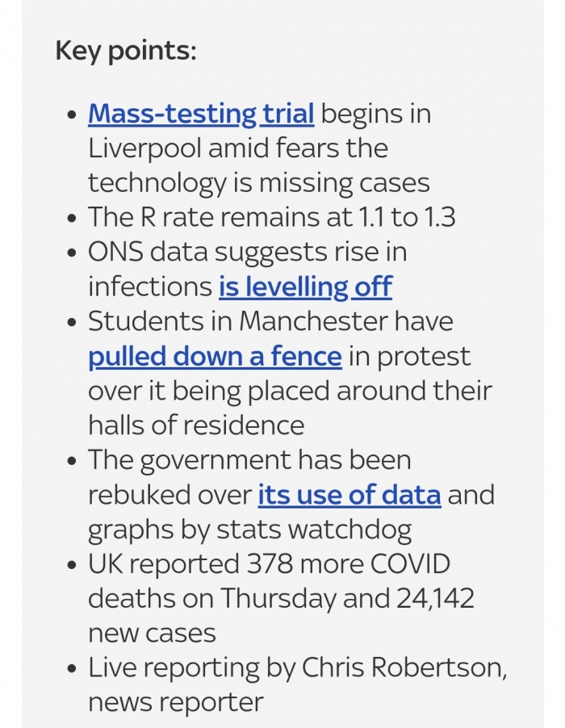The image size is (565, 728).
Task: Click the word 'Liverpool' in first bullet
Action: click(144, 149)
